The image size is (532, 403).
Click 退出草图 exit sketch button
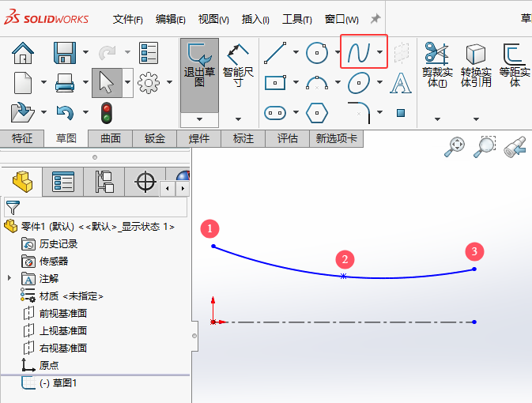(x=199, y=75)
